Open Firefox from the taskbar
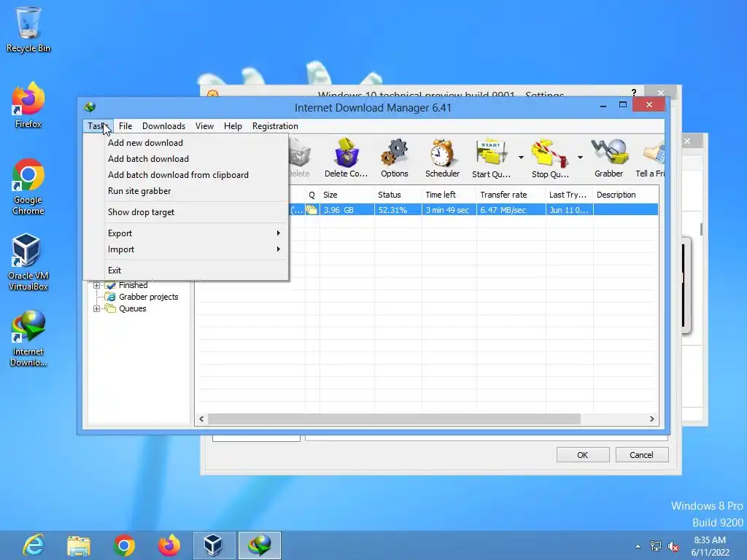The width and height of the screenshot is (747, 560). (169, 545)
